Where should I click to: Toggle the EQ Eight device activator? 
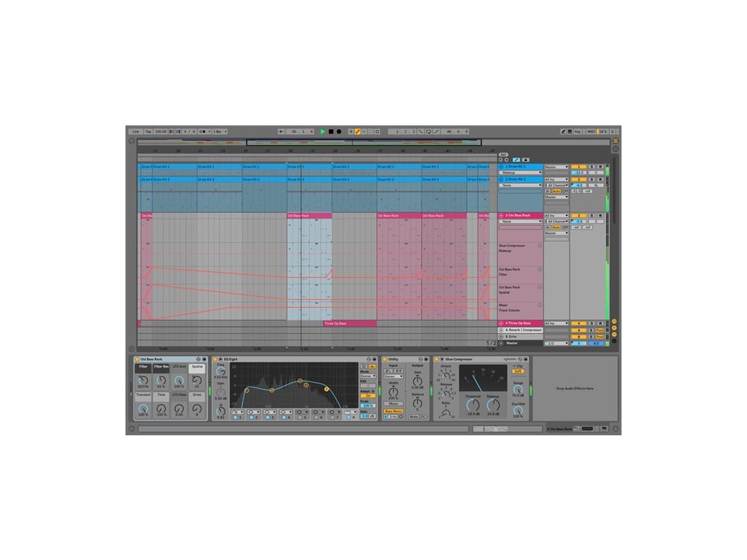[215, 359]
